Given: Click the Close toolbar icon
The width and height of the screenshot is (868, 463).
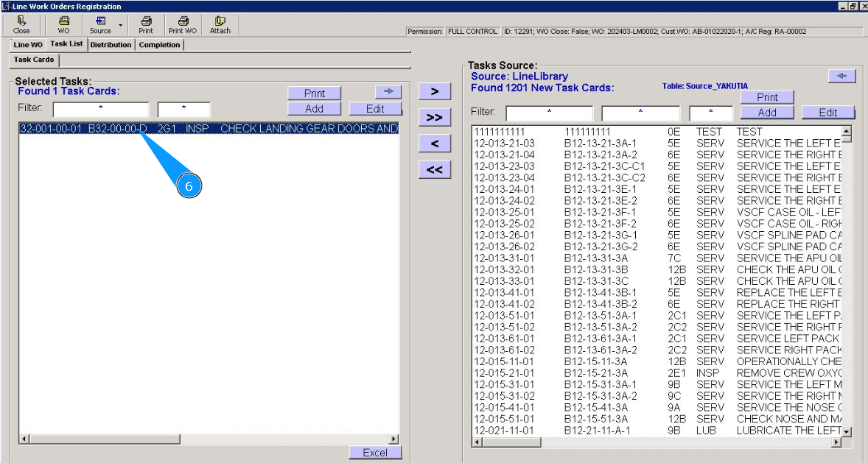Looking at the screenshot, I should click(21, 25).
